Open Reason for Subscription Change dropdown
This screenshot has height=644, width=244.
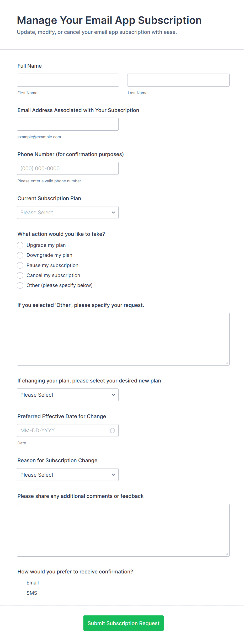[68, 475]
